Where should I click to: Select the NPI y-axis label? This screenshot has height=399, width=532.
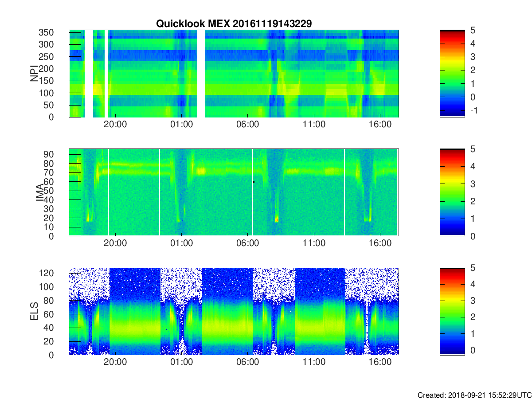click(34, 74)
